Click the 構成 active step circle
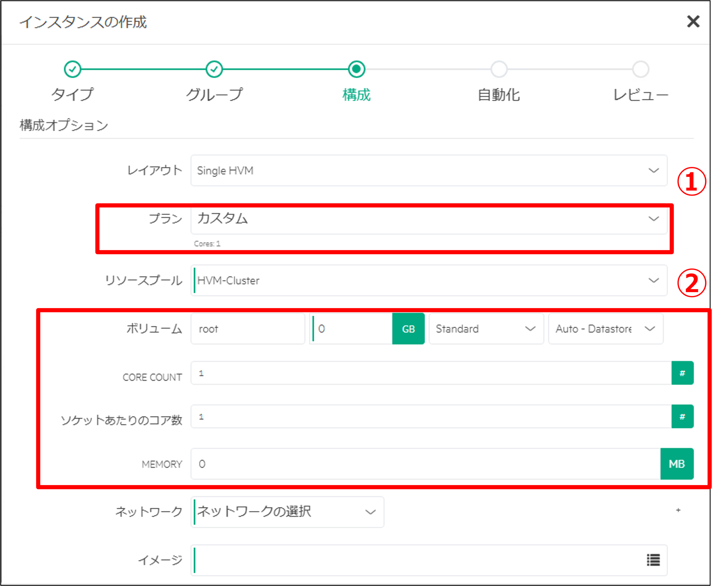 (x=357, y=69)
